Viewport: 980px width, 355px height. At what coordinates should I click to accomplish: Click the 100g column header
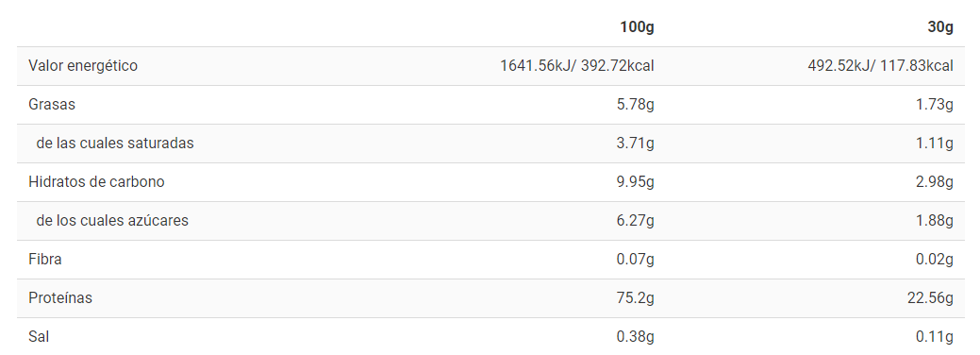[x=637, y=27]
